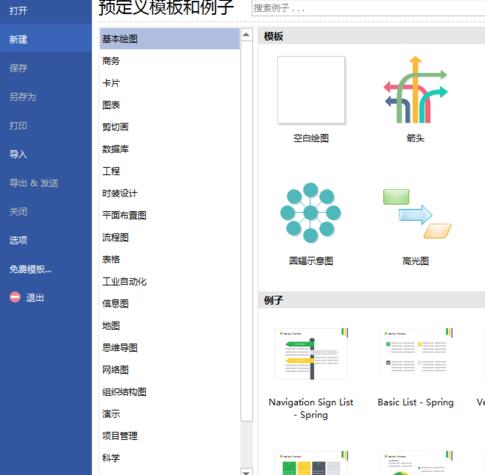Click the 搜索例子 search field
Viewport: 485px width, 475px height.
[x=368, y=8]
